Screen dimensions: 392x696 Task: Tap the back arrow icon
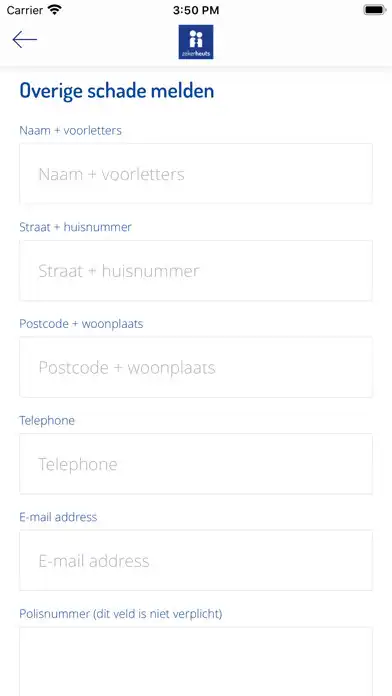[24, 40]
